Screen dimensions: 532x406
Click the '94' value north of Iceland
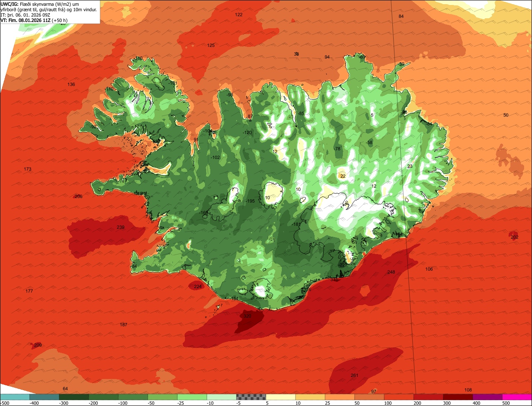click(x=327, y=57)
